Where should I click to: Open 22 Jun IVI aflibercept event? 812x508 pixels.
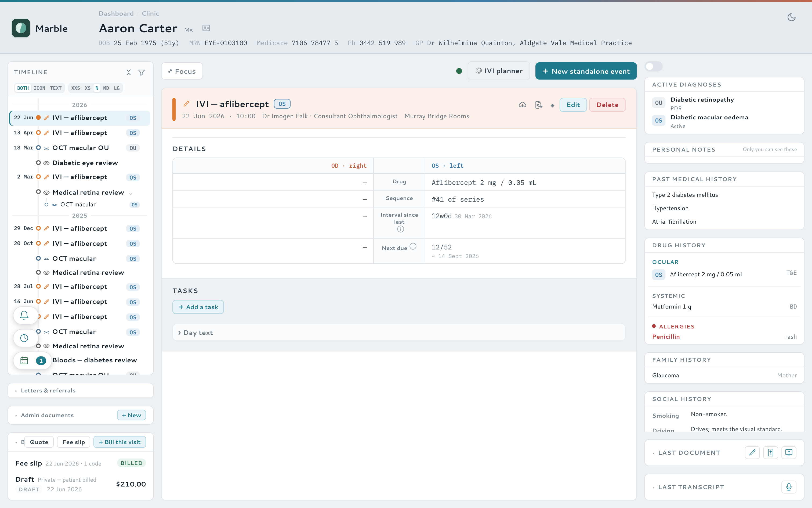point(79,118)
